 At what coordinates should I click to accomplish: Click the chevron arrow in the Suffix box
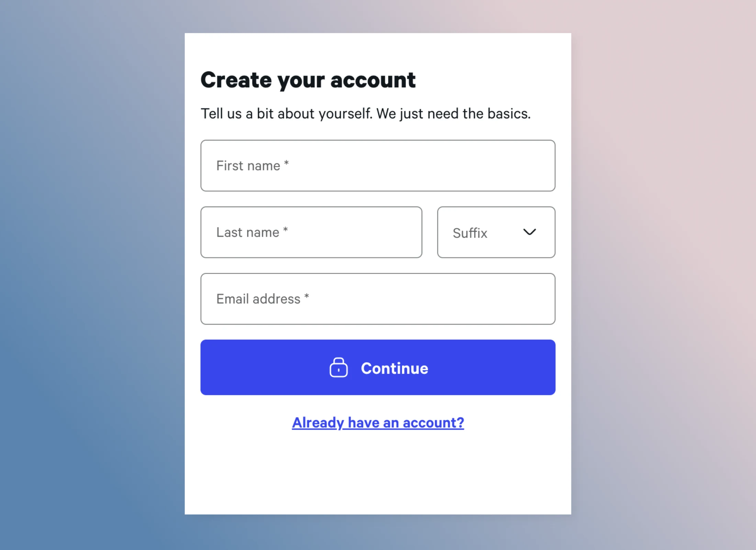pyautogui.click(x=529, y=232)
